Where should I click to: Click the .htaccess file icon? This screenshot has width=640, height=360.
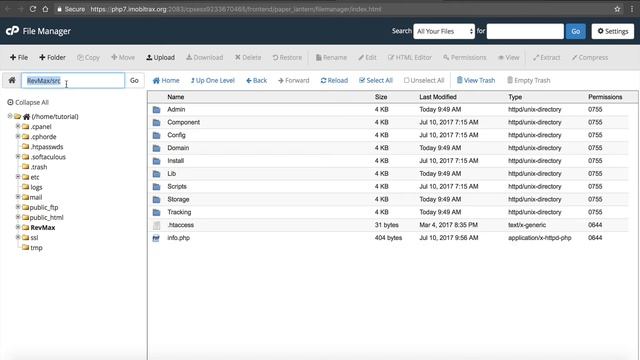(x=156, y=225)
